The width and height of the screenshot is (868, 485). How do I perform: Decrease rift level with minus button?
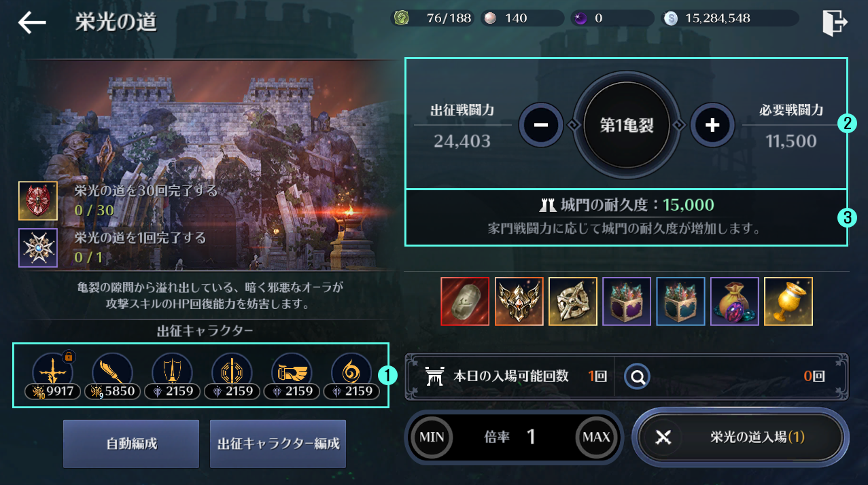point(541,124)
